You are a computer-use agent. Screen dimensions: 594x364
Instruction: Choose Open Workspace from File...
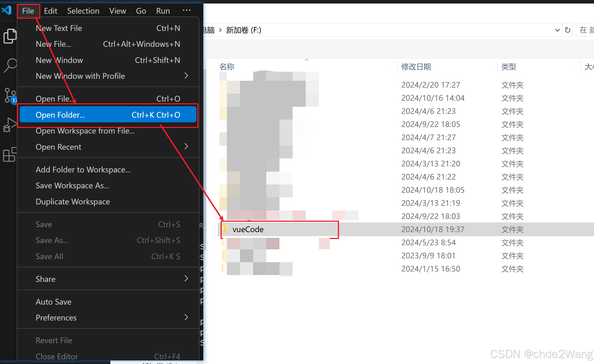pyautogui.click(x=108, y=131)
